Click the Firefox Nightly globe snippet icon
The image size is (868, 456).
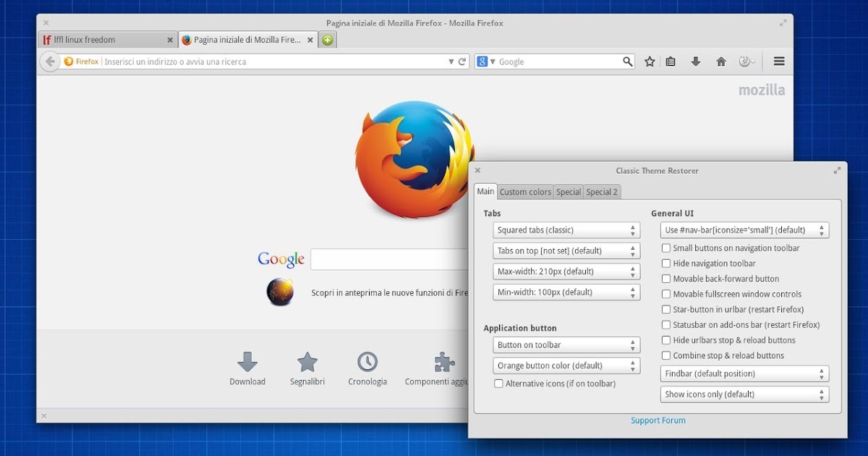pos(280,292)
